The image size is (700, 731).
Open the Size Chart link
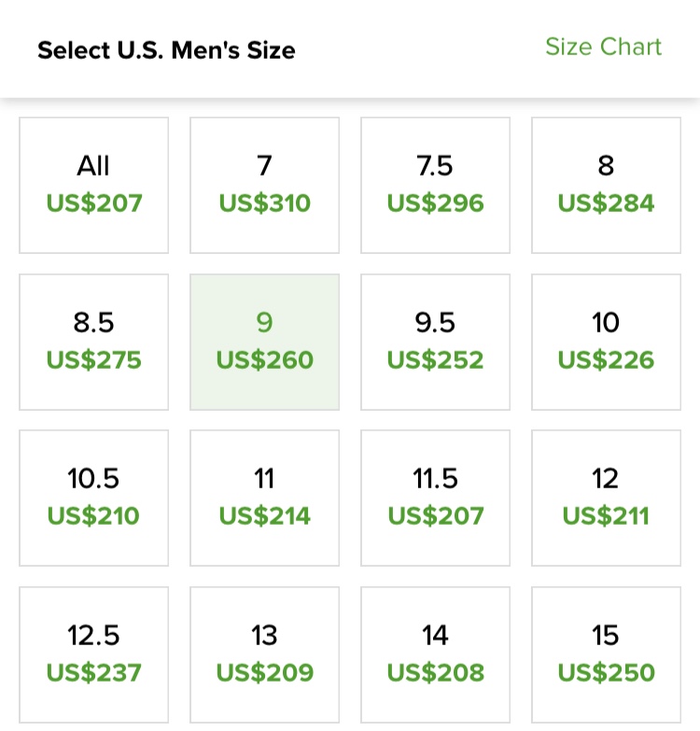603,48
